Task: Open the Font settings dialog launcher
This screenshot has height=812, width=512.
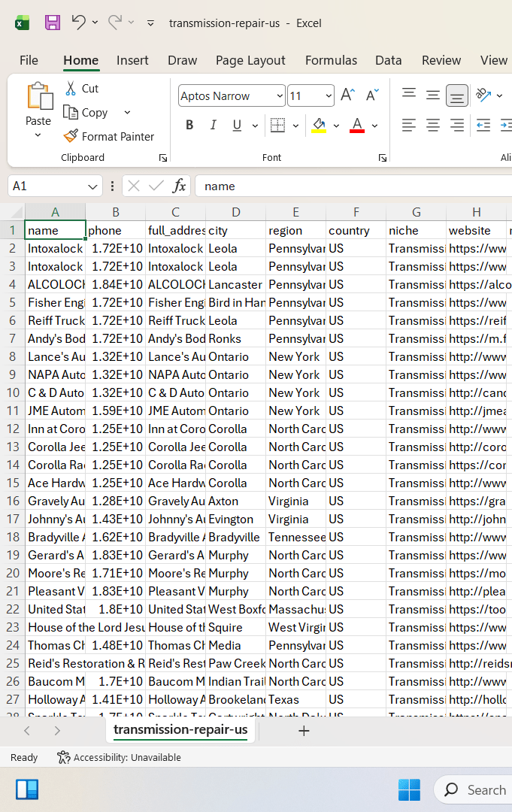Action: tap(383, 158)
